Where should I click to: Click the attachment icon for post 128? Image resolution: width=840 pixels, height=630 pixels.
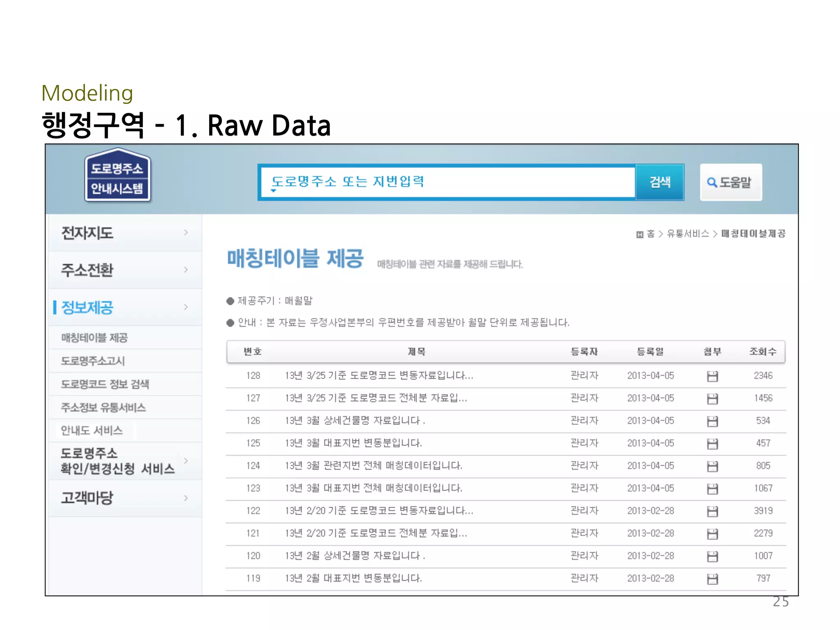712,376
